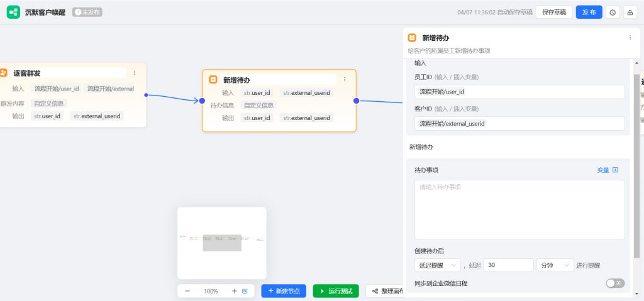Screen dimensions: 644x301
Task: Click 新增待办 node title on canvas
Action: 236,80
